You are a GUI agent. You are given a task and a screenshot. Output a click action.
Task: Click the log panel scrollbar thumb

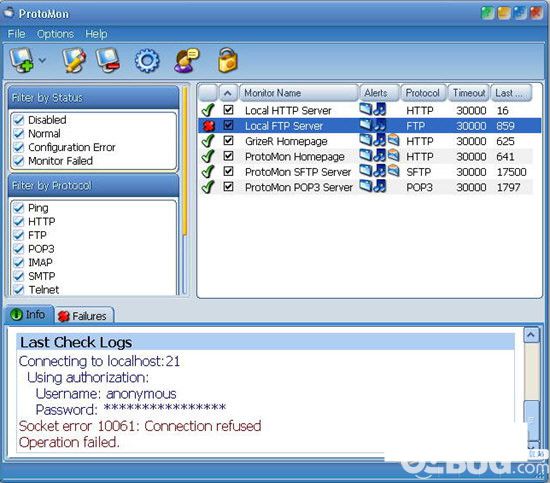pyautogui.click(x=532, y=420)
